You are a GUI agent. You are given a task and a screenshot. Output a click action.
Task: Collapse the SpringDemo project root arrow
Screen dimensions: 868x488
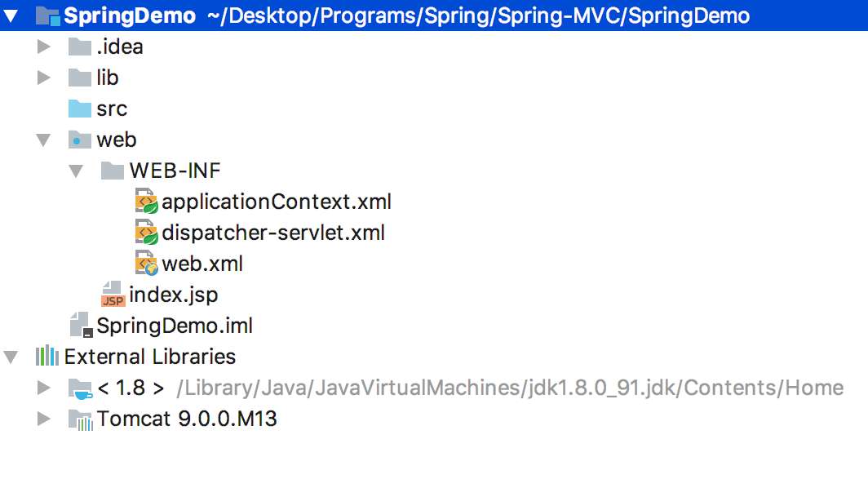[x=11, y=16]
